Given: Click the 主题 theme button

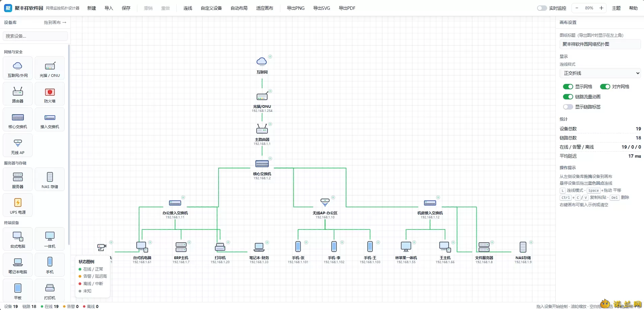Looking at the screenshot, I should [x=616, y=8].
